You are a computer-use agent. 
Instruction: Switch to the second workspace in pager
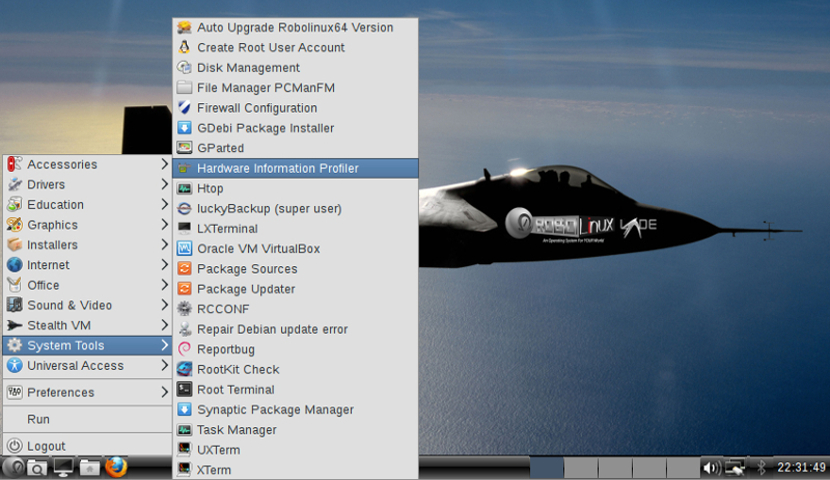coord(581,467)
